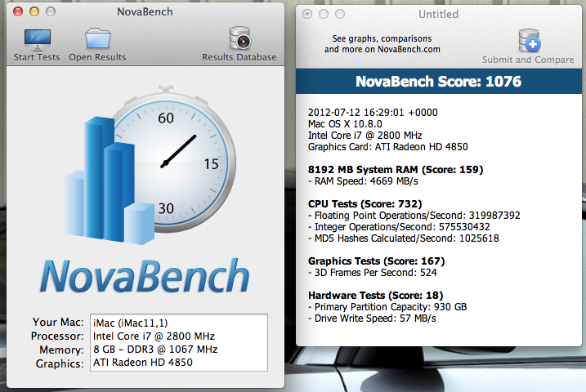Click MD5 Hashes Calculated/Second line
Image resolution: width=586 pixels, height=392 pixels.
pos(403,238)
